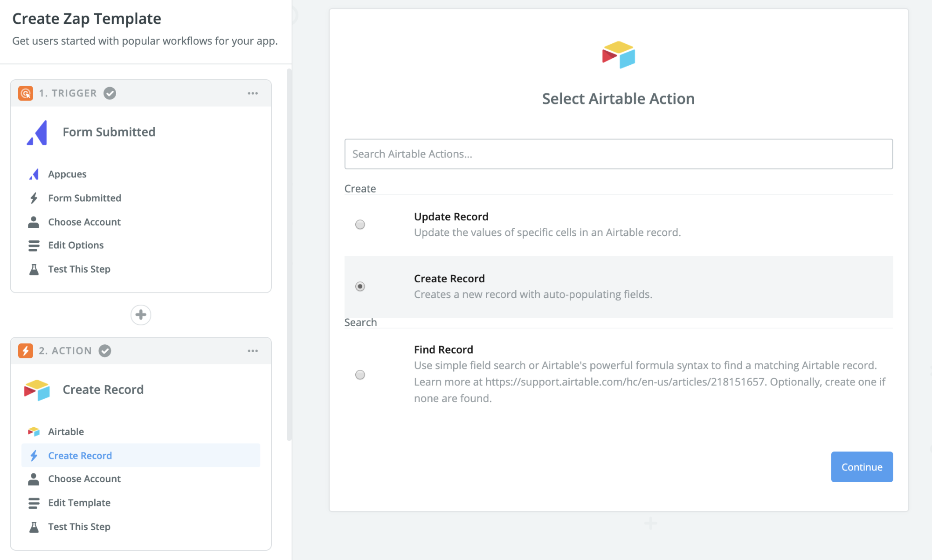This screenshot has height=560, width=932.
Task: Click the person icon in trigger Choose Account
Action: (x=34, y=222)
